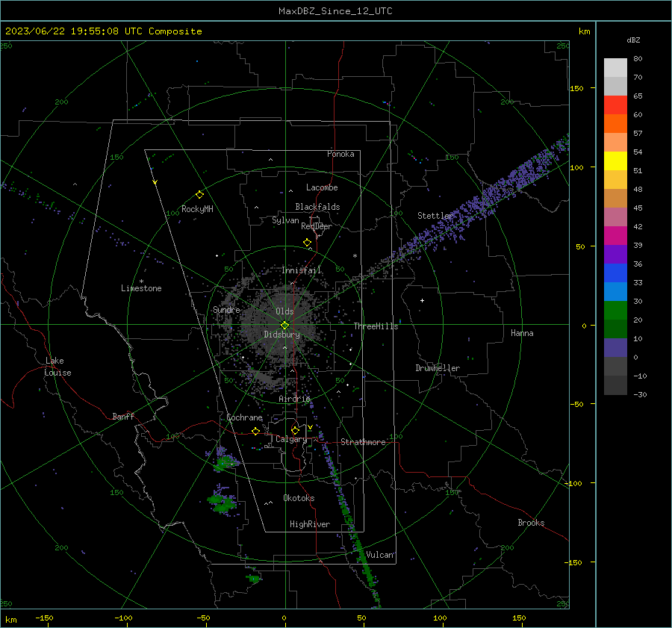Click the km unit label at bottom left
Viewport: 672px width, 628px height.
pos(10,620)
